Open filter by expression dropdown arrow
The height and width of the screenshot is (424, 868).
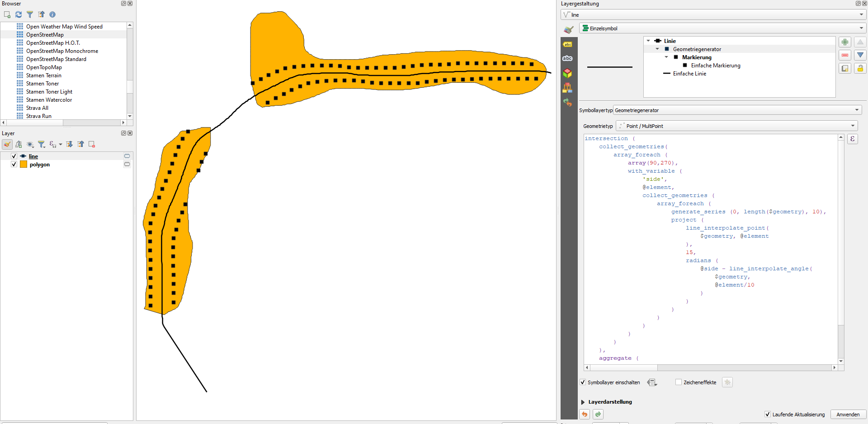61,145
